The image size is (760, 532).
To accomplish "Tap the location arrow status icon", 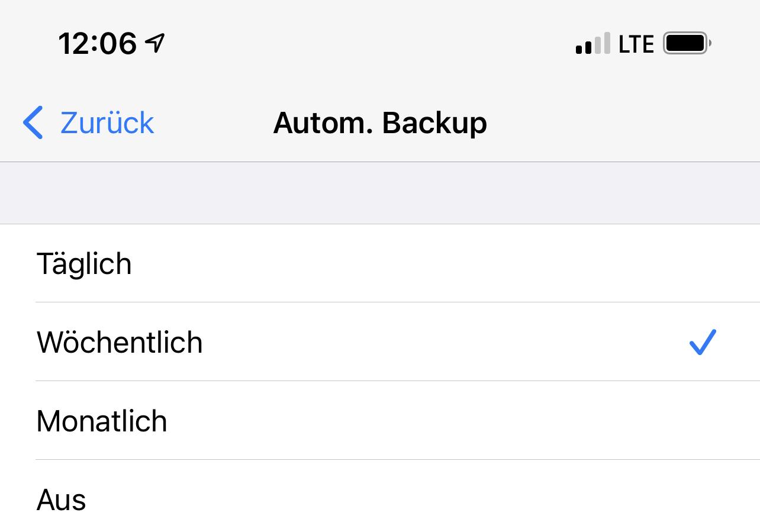I will point(155,43).
